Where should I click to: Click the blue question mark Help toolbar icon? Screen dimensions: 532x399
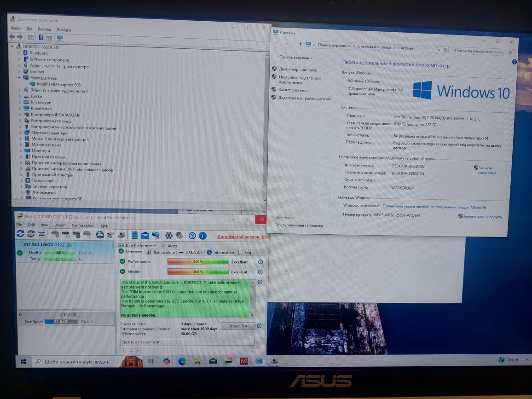[x=192, y=236]
